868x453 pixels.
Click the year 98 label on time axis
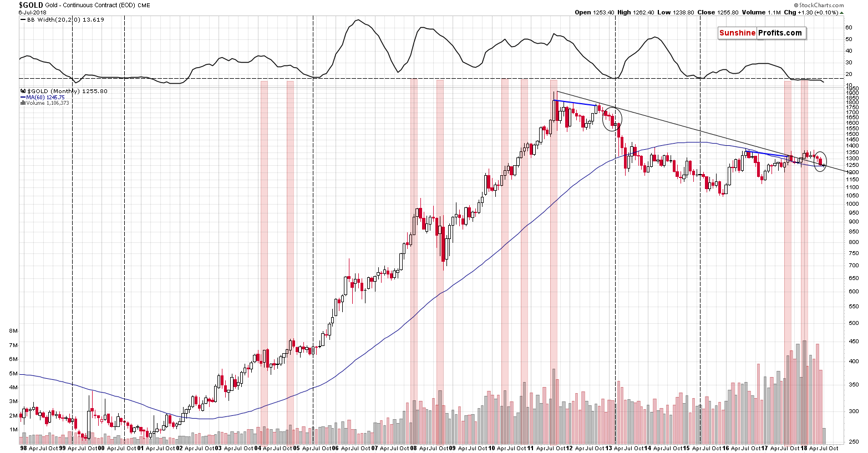(x=23, y=449)
